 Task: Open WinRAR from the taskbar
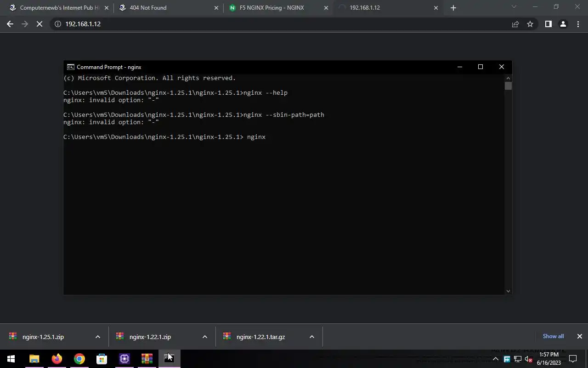(147, 359)
